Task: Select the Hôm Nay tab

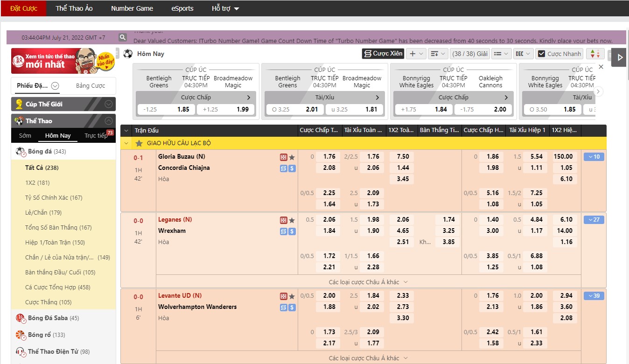Action: [58, 136]
